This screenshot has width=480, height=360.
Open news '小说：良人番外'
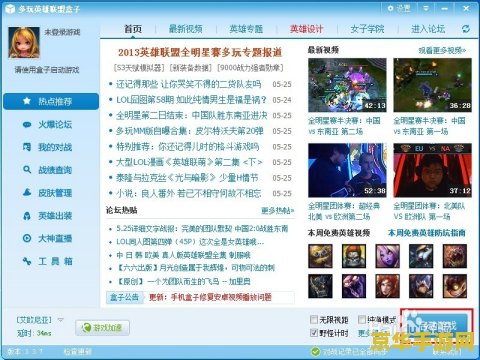pos(189,193)
